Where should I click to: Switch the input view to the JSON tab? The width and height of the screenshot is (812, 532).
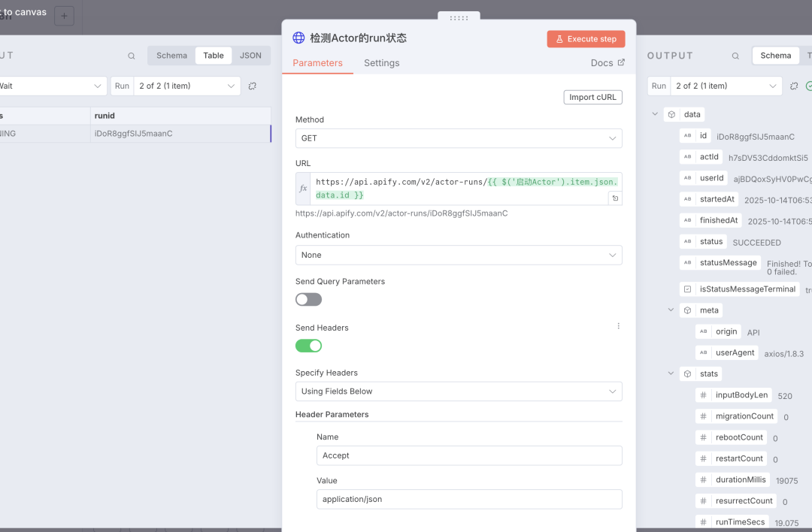coord(250,56)
